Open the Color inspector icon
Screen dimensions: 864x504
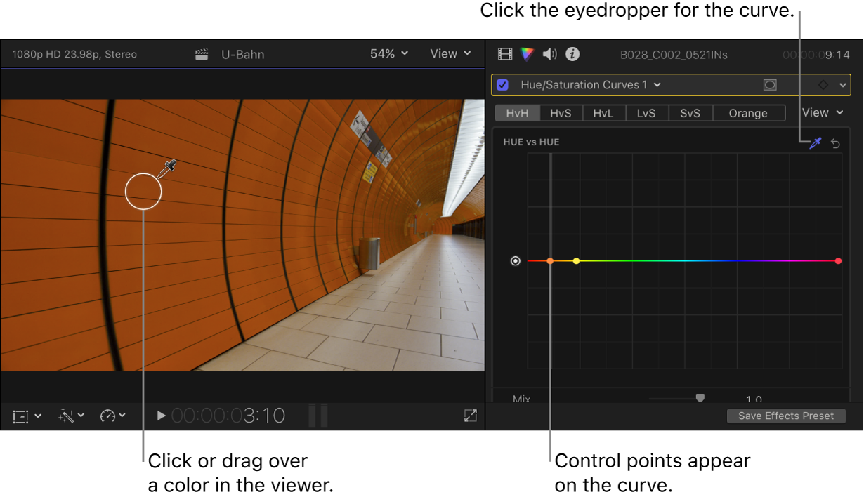coord(527,54)
